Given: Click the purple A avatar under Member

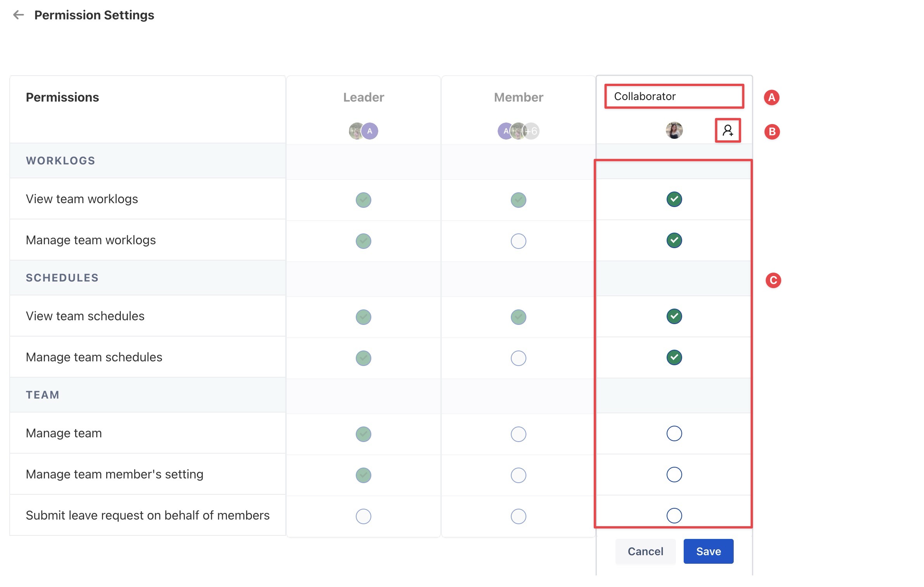Looking at the screenshot, I should [x=505, y=131].
